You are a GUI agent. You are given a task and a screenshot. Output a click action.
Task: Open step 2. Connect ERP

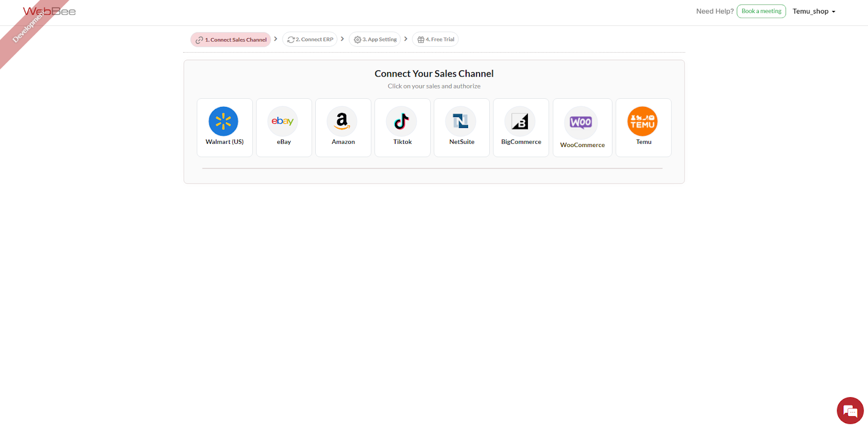coord(310,40)
